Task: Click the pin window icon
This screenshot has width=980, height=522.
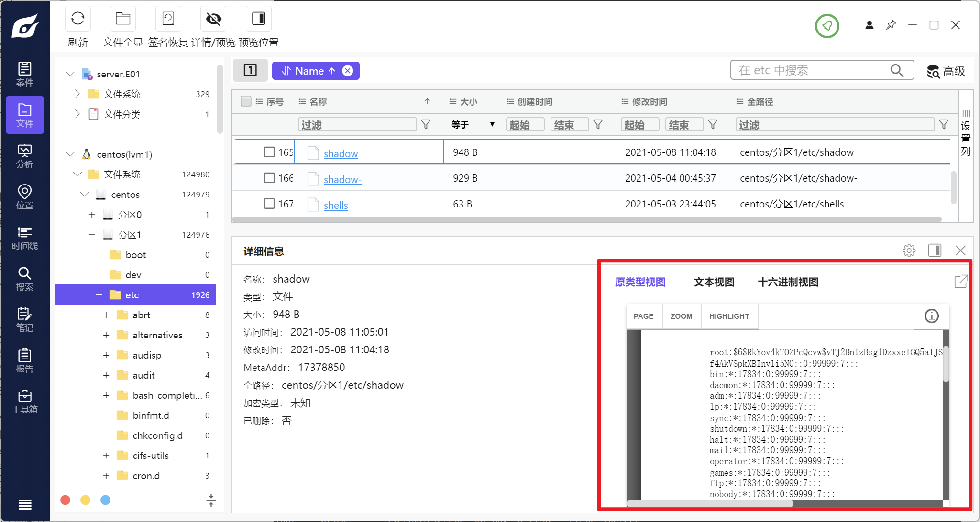Action: [x=891, y=25]
